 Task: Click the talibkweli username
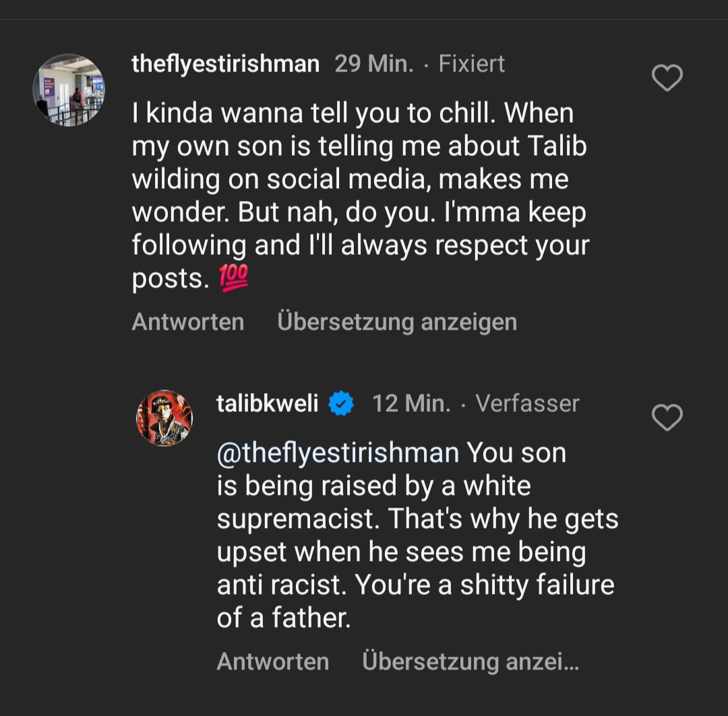tap(268, 404)
